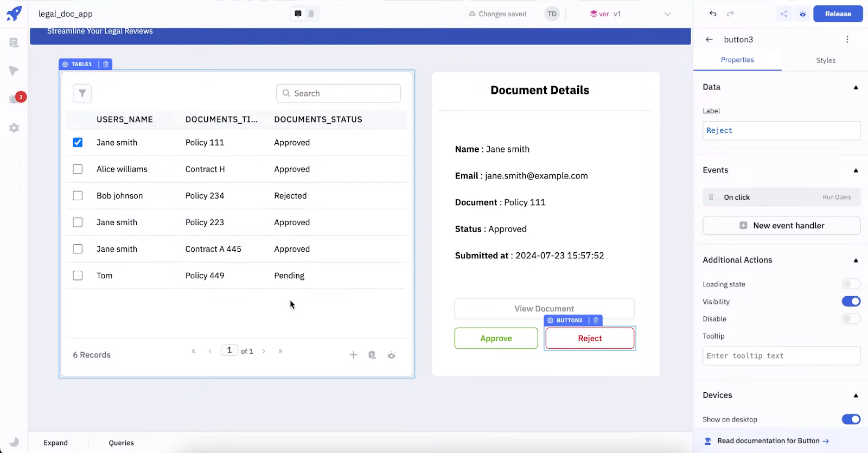
Task: Switch to mobile canvas view icon
Action: pyautogui.click(x=311, y=14)
